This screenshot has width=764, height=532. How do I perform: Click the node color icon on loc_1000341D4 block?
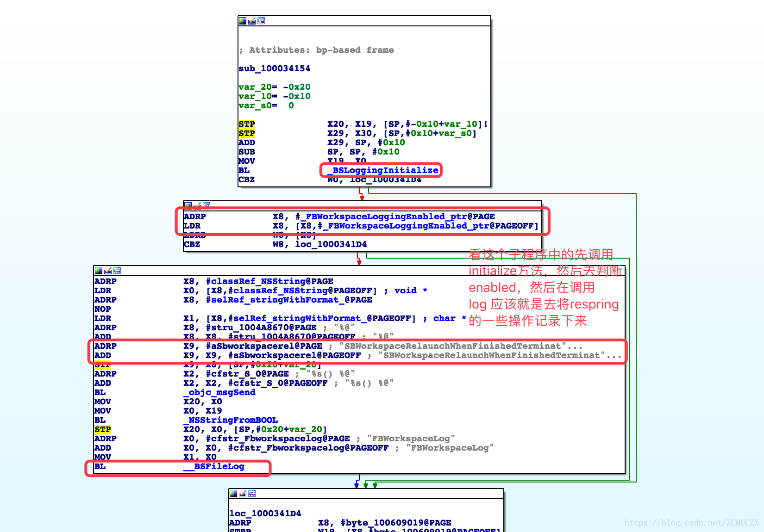coord(233,494)
